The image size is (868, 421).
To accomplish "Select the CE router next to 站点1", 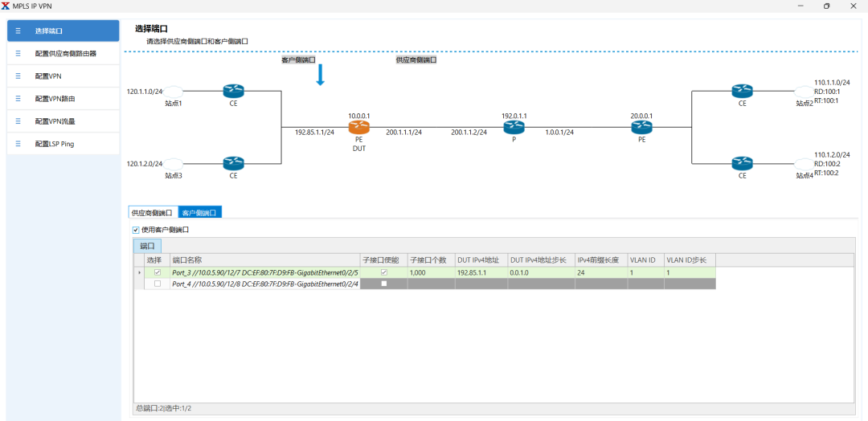I will tap(233, 91).
